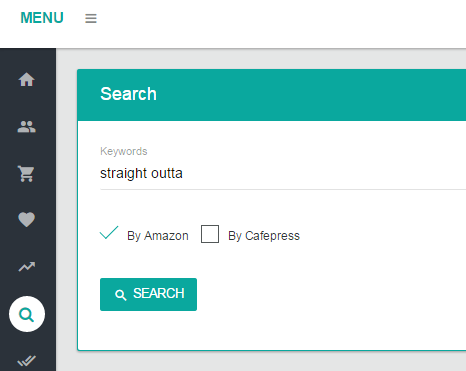Click the teal banner beside the Search heading
This screenshot has height=371, width=466.
coord(310,95)
